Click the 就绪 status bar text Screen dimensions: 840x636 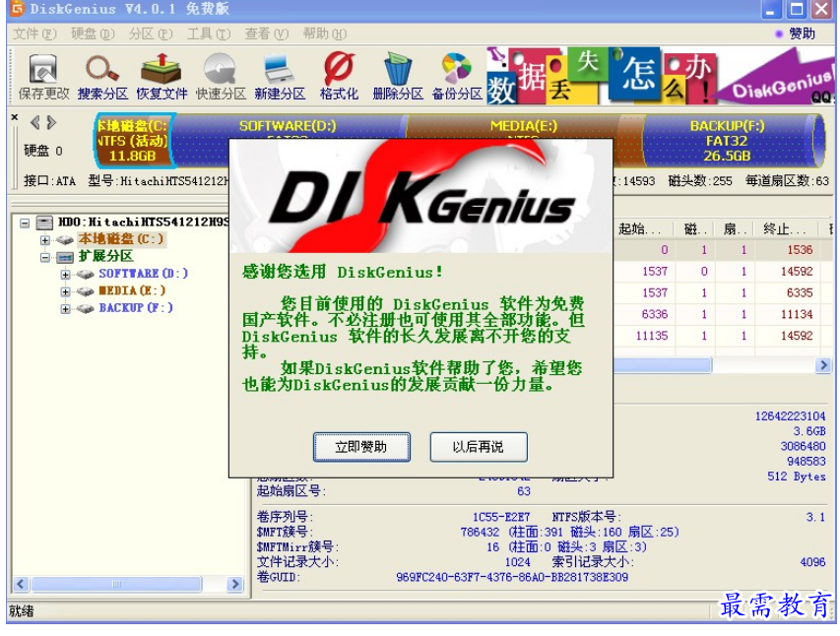[22, 610]
